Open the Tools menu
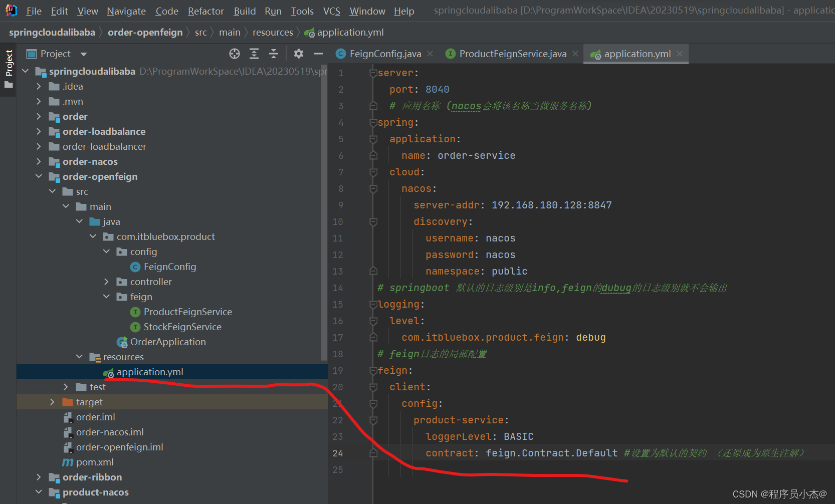Viewport: 835px width, 504px height. coord(302,11)
